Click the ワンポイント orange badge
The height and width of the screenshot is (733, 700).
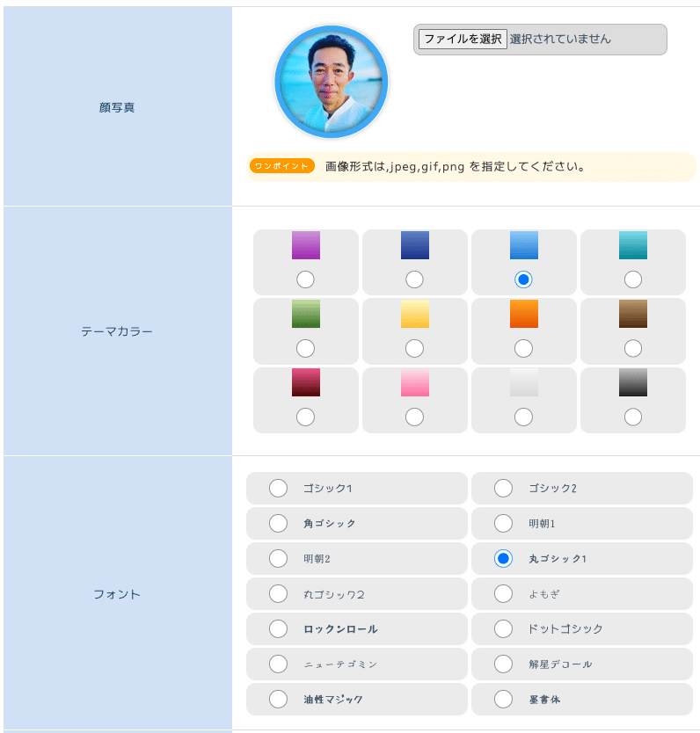coord(282,166)
